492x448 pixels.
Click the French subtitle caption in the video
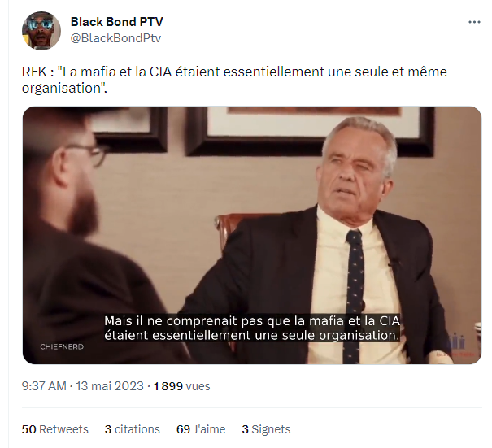(x=252, y=328)
